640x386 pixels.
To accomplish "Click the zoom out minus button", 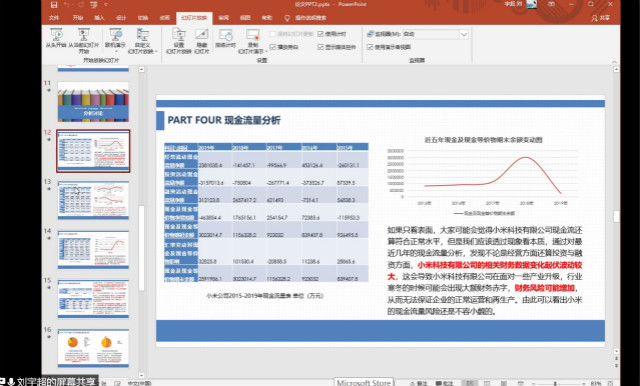I will click(x=534, y=383).
